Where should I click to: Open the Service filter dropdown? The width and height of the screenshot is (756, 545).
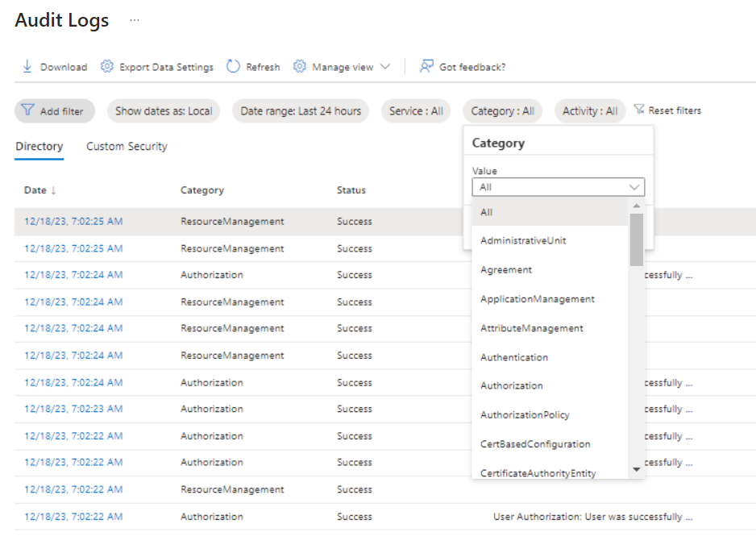[416, 110]
